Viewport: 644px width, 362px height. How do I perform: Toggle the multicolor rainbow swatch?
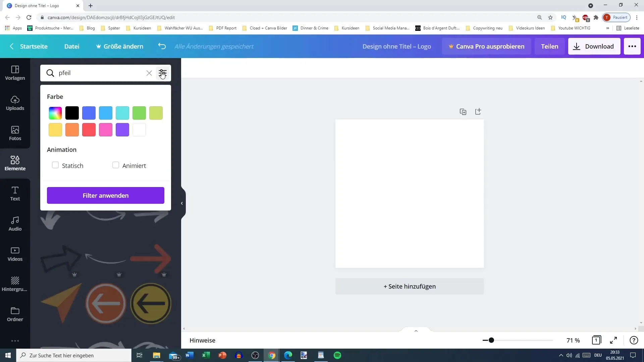(x=55, y=113)
